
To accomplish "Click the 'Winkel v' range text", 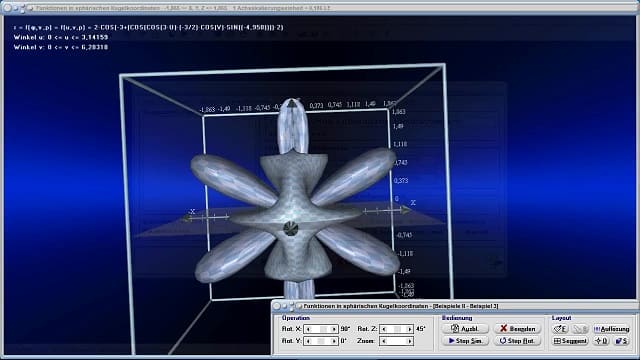I will (x=61, y=47).
